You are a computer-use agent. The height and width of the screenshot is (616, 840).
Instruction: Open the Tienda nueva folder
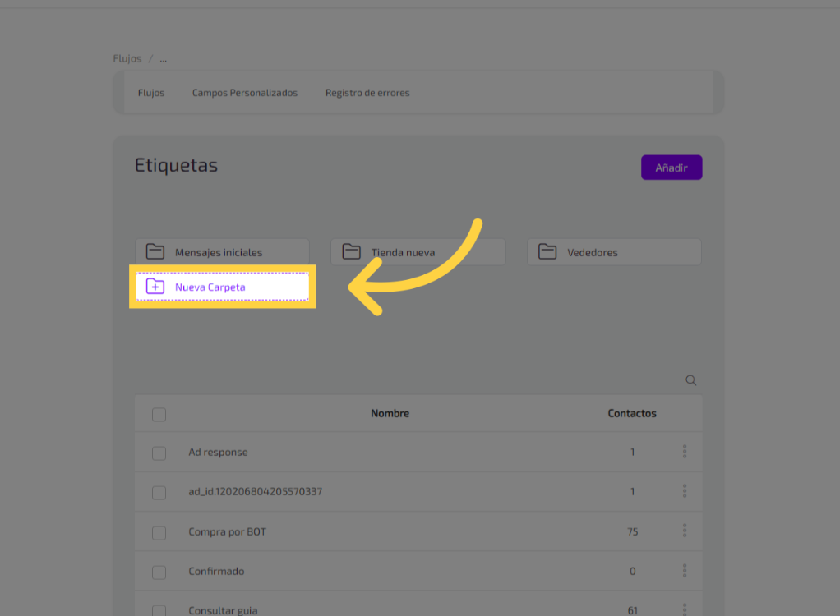tap(418, 252)
